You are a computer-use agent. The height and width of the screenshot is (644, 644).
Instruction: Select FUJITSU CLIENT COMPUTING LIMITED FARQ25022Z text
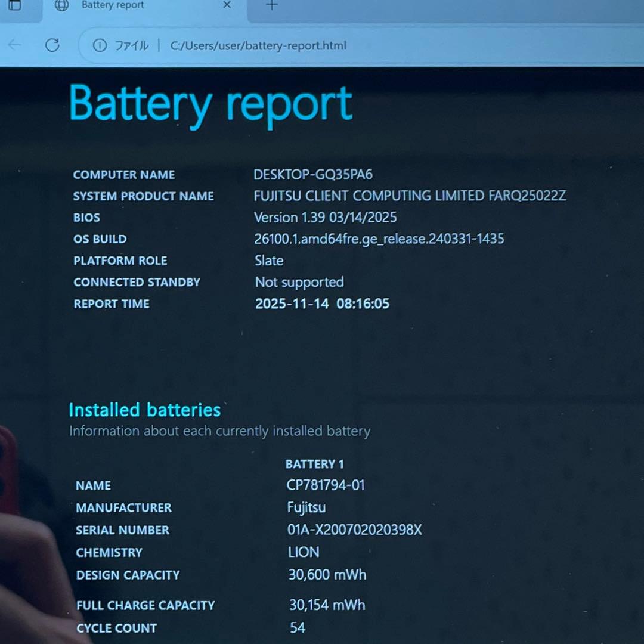pos(410,196)
